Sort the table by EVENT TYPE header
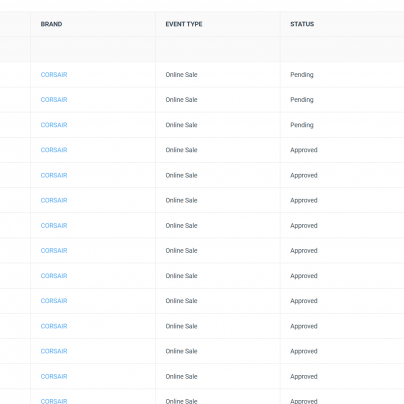Screen dimensions: 404x404 (x=184, y=24)
